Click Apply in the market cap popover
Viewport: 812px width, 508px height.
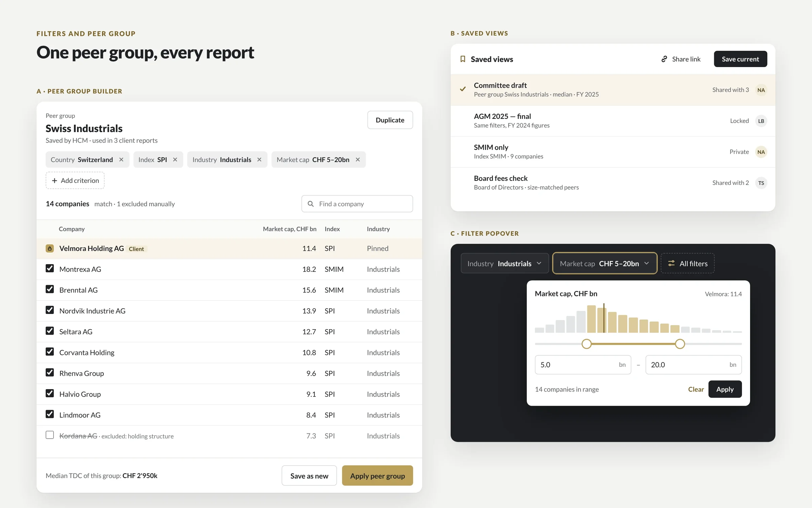(725, 389)
